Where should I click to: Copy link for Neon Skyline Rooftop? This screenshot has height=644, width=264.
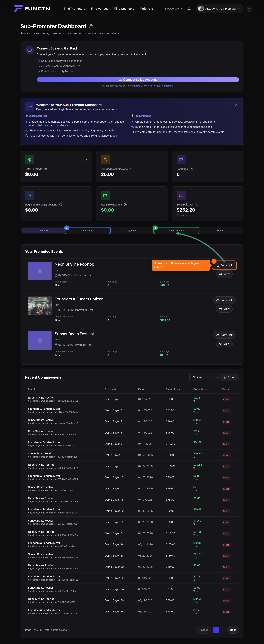tap(224, 265)
